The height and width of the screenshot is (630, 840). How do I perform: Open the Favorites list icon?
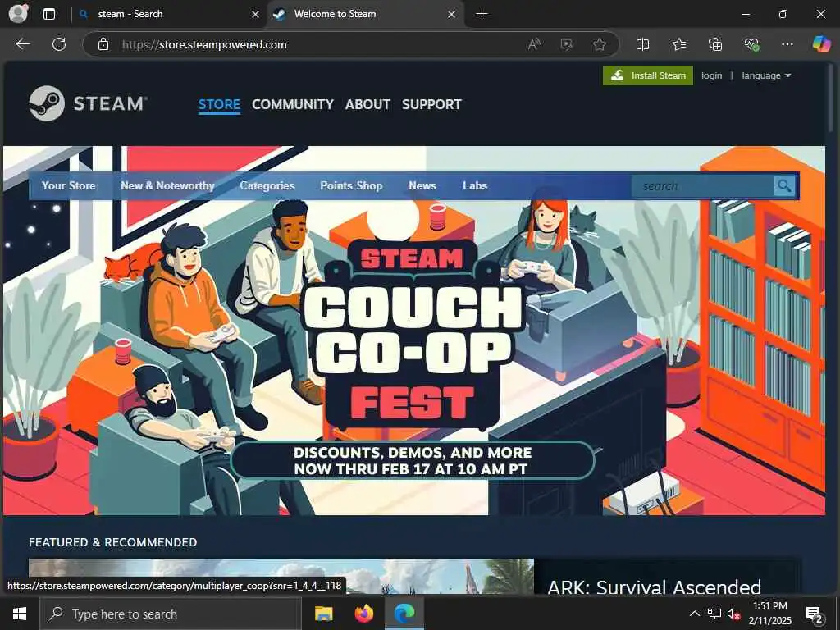pos(678,44)
